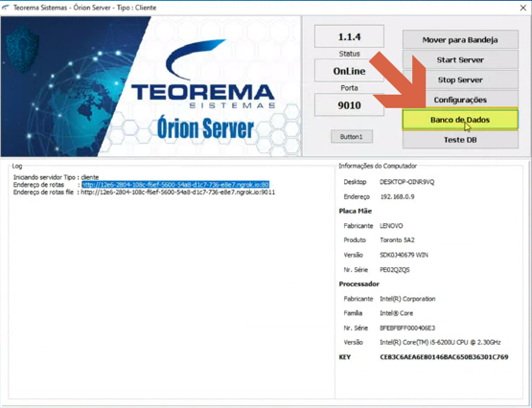The image size is (532, 408).
Task: Click the KEY value CE83C6AEA6E80146BAC650B36301C769
Action: [444, 357]
